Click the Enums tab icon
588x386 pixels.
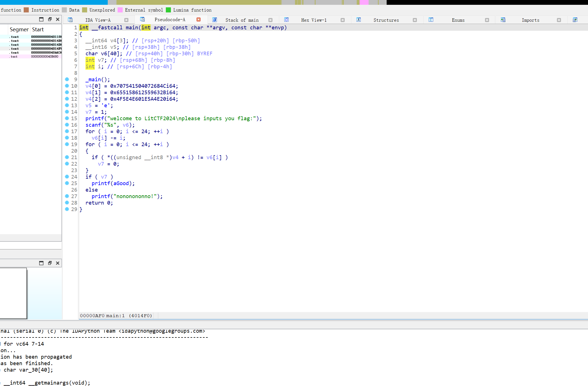click(x=431, y=20)
